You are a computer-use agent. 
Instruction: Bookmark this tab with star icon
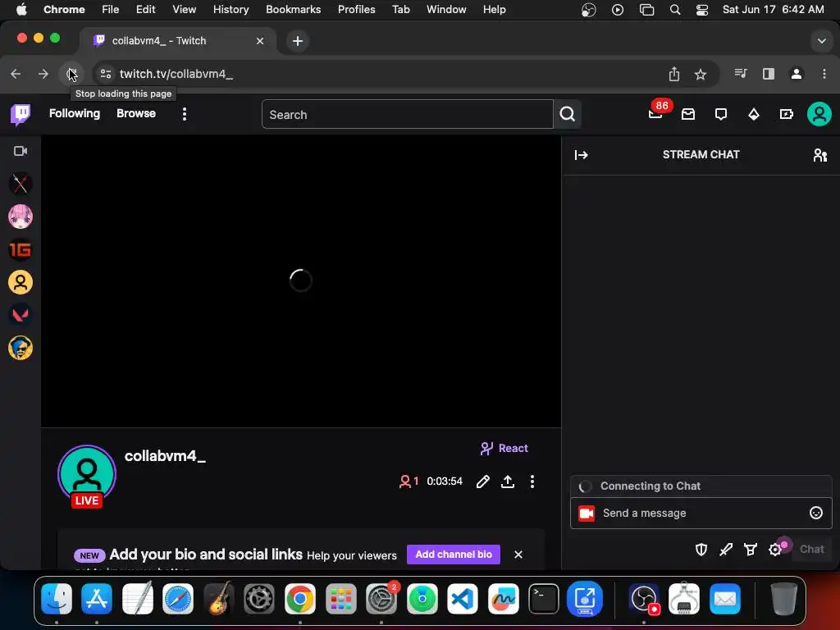(701, 74)
